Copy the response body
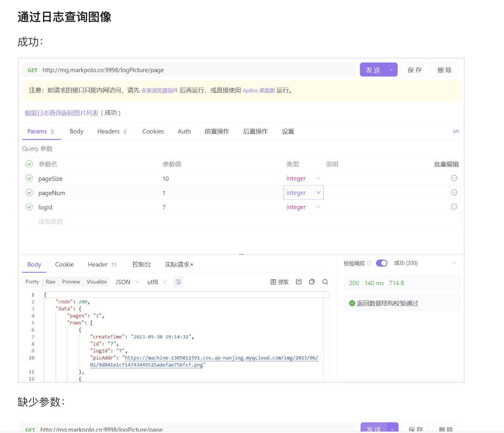Image resolution: width=504 pixels, height=433 pixels. coord(312,282)
